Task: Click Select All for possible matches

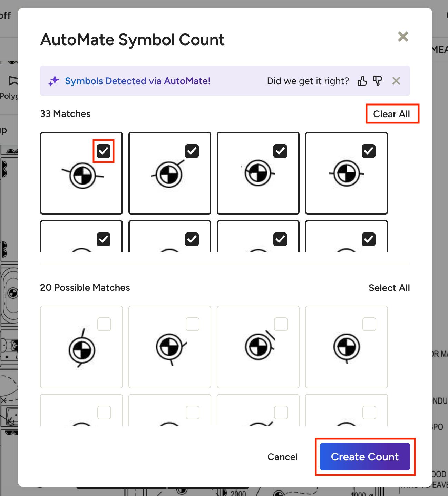Action: pos(389,288)
